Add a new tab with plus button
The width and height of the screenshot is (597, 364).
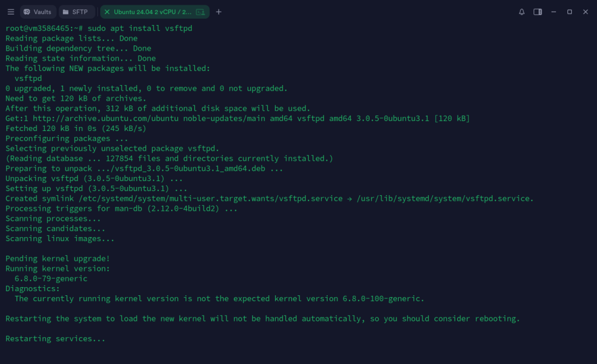tap(219, 12)
